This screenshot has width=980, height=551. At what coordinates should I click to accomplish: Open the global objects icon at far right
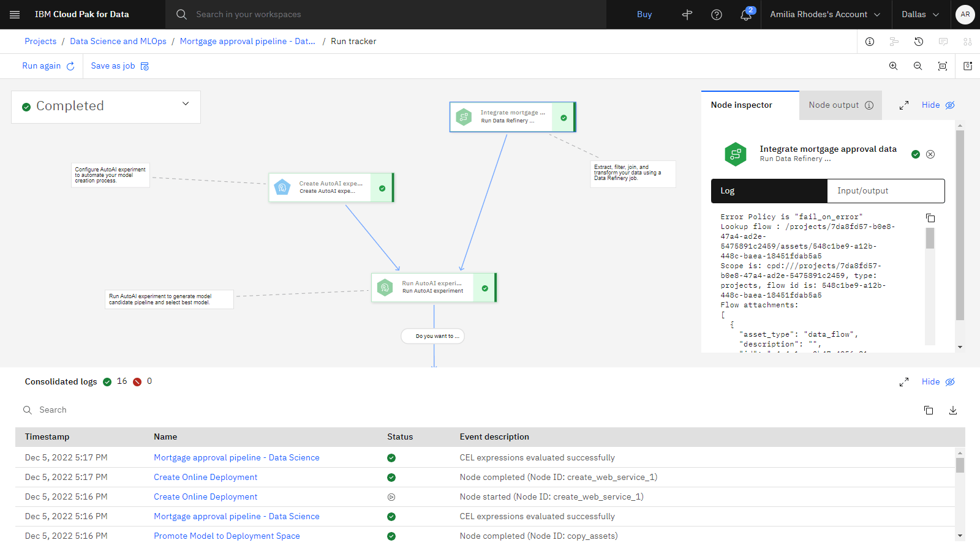pos(968,42)
